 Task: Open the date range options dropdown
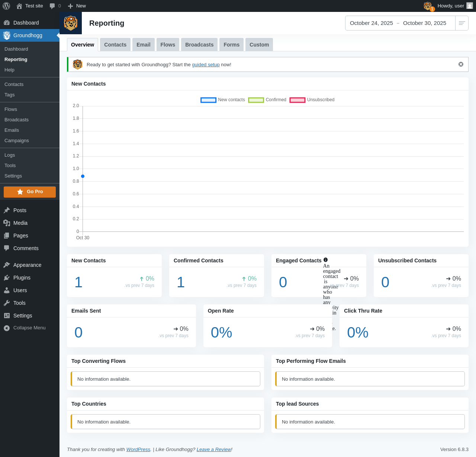pyautogui.click(x=462, y=23)
